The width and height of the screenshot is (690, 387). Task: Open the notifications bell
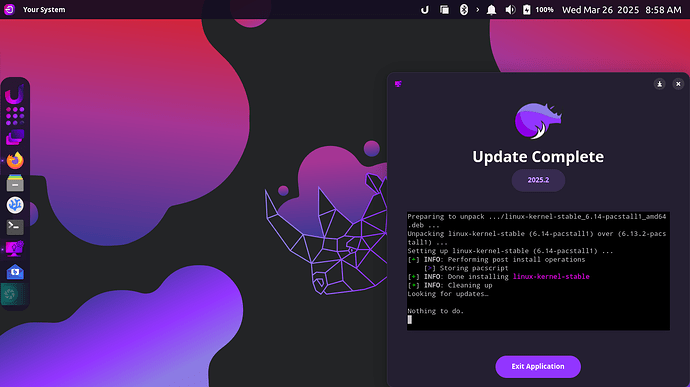(492, 10)
